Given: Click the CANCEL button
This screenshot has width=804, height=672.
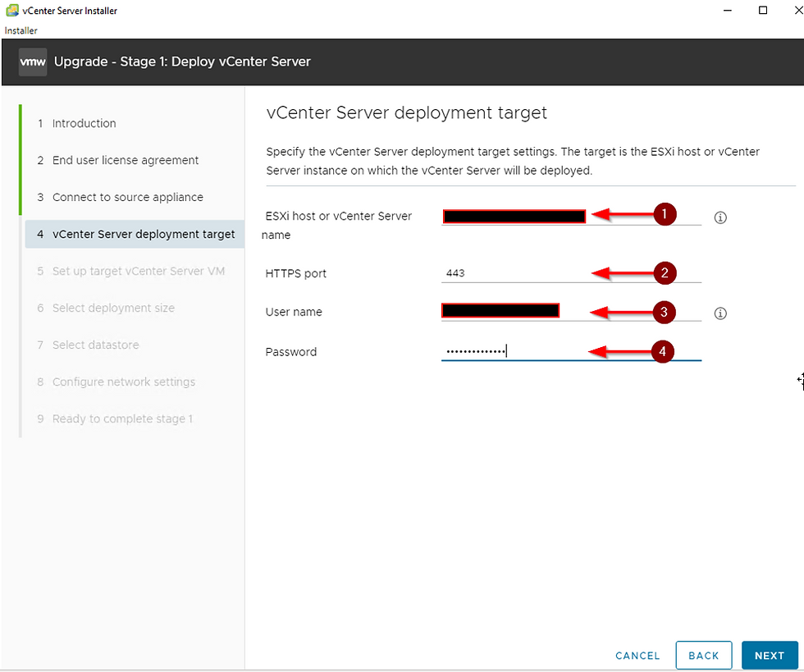Looking at the screenshot, I should click(x=637, y=656).
